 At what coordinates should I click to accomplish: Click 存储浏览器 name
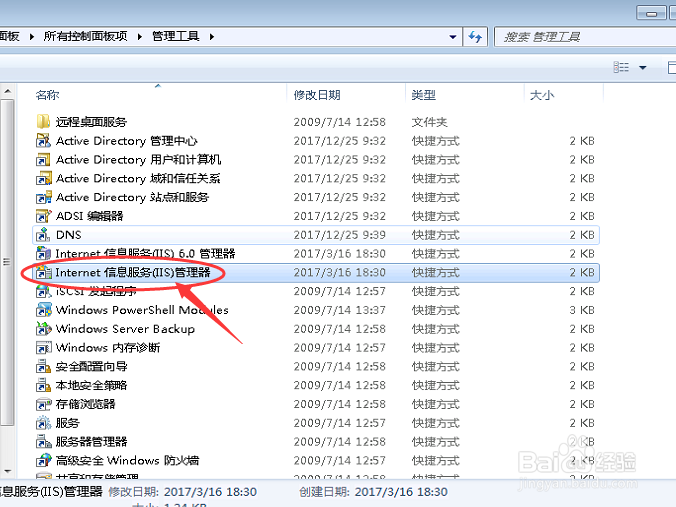point(85,404)
